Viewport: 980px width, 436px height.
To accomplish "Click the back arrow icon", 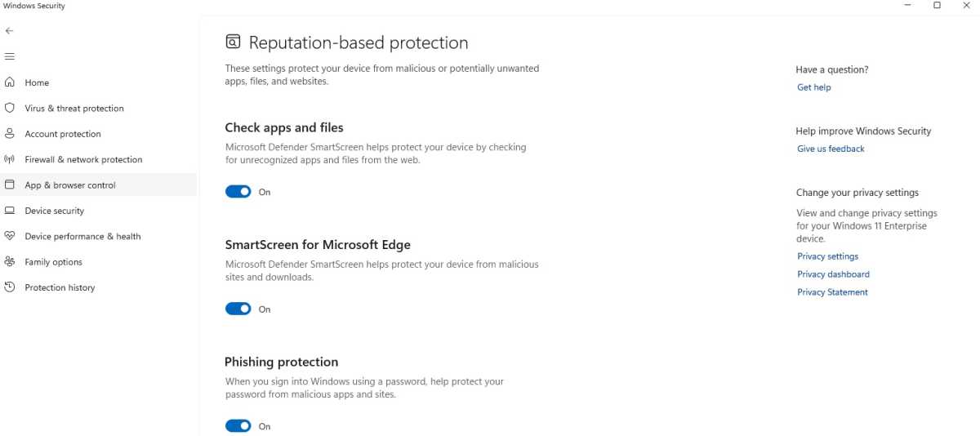I will coord(9,31).
